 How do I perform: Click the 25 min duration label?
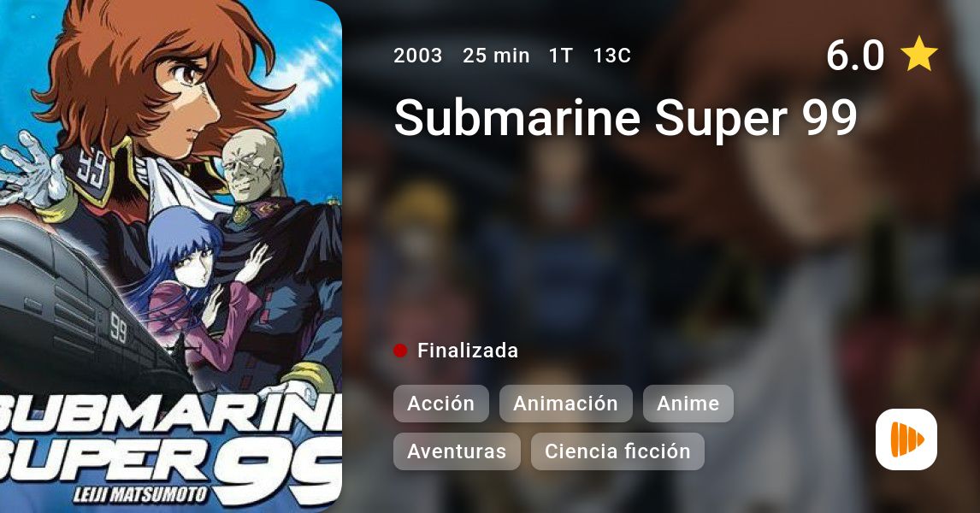tap(496, 56)
